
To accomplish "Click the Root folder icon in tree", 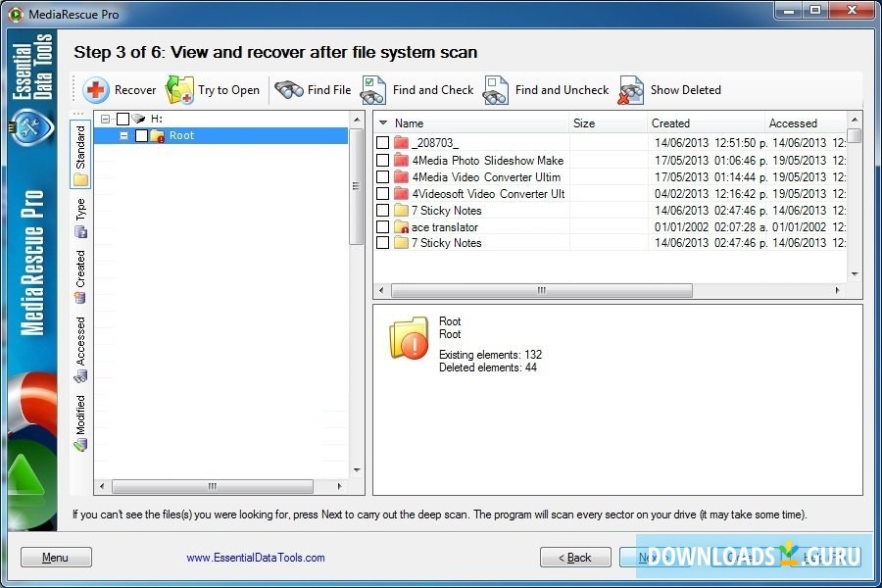I will [x=158, y=135].
